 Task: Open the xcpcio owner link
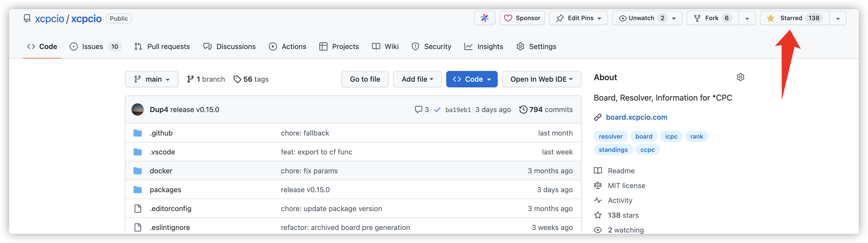tap(49, 19)
